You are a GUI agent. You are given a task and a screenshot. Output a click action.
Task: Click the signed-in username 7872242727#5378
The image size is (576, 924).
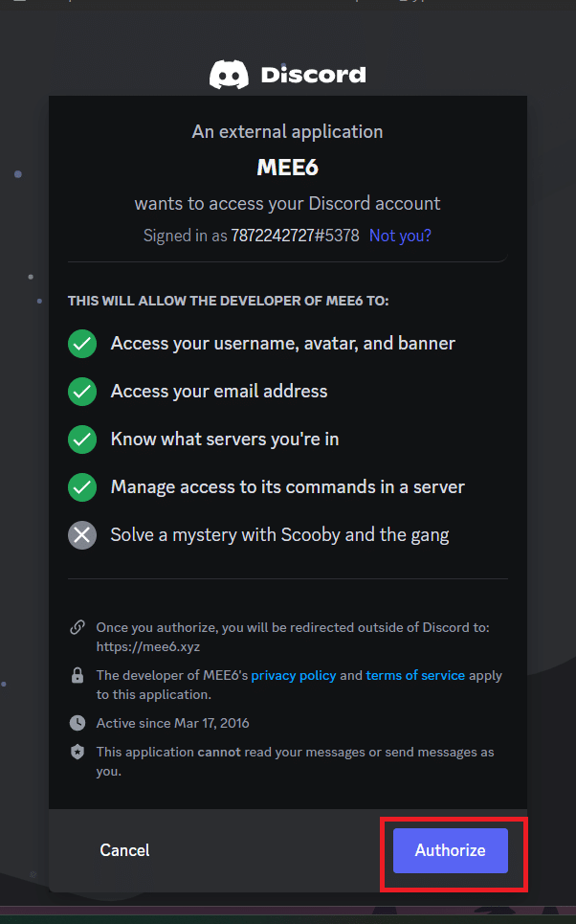[295, 236]
